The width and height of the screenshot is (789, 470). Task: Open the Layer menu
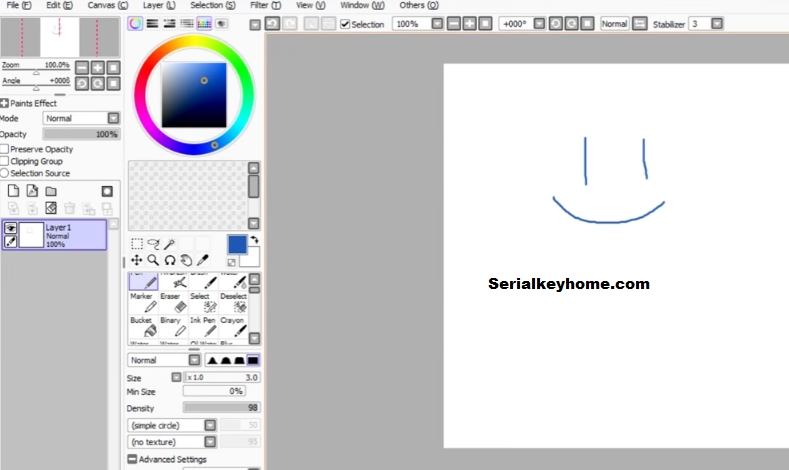point(159,5)
